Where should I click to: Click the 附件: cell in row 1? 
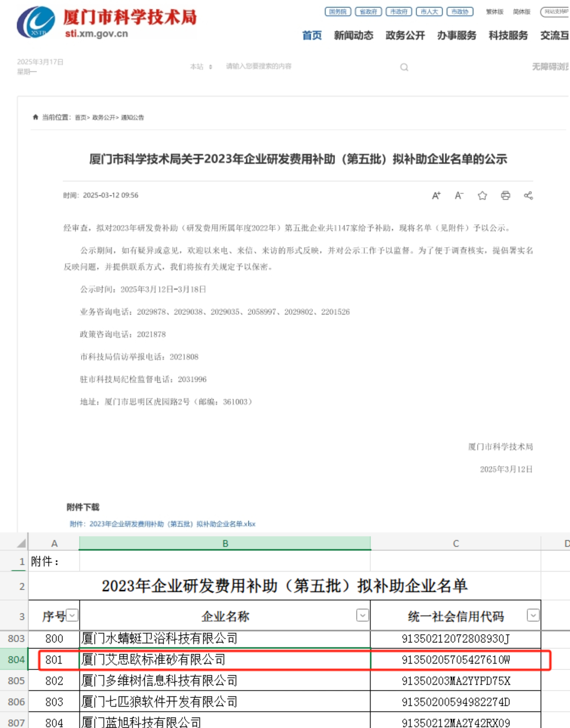click(x=54, y=561)
